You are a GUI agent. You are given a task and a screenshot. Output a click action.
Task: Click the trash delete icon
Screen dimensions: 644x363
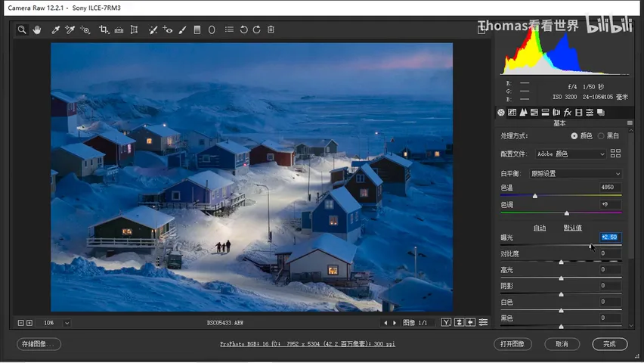[x=271, y=29]
